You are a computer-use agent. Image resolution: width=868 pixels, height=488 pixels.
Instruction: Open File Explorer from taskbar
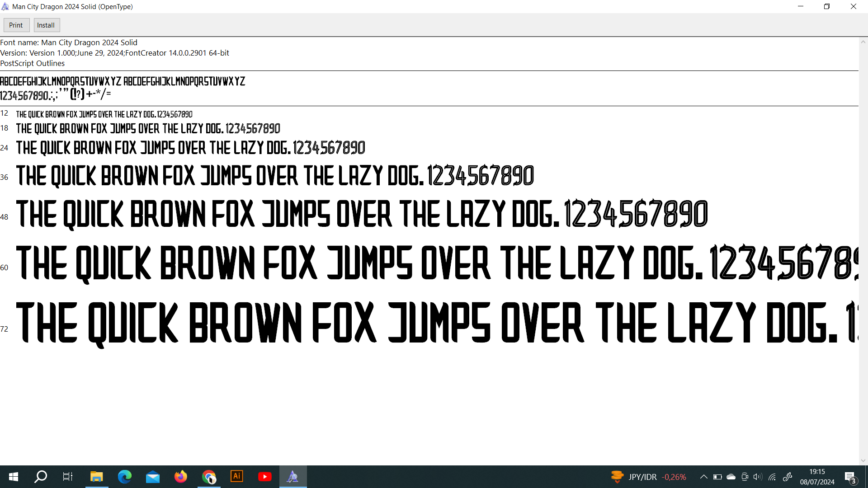coord(96,477)
